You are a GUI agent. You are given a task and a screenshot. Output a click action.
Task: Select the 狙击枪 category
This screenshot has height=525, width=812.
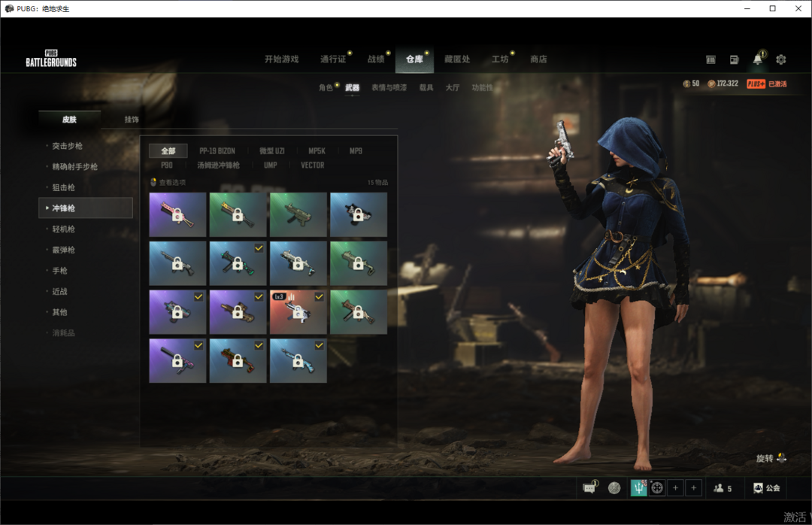[63, 187]
